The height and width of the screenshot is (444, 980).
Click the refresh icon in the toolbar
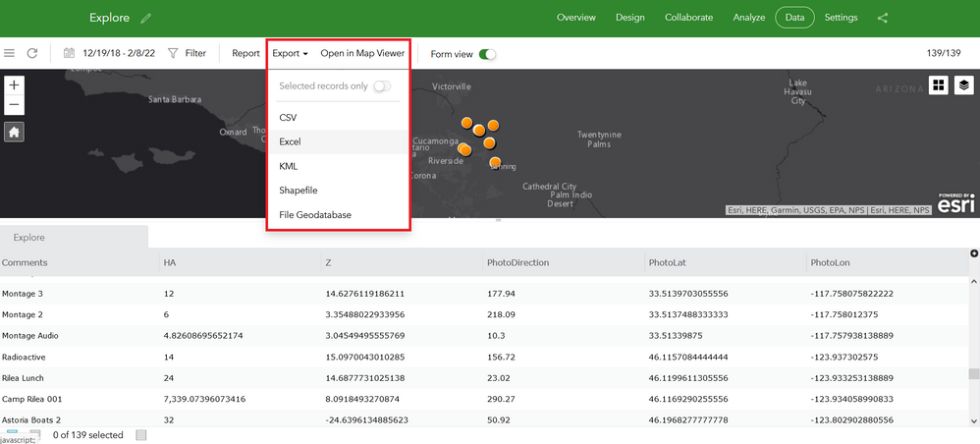(32, 53)
